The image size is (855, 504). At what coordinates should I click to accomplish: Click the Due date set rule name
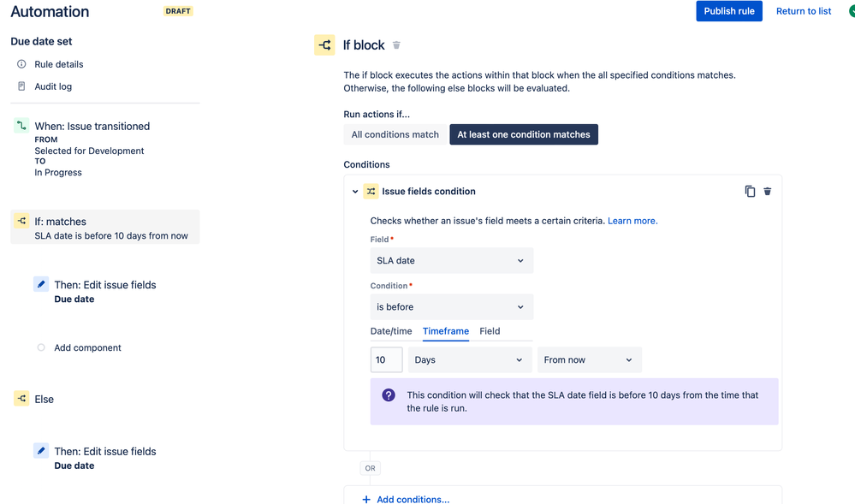pyautogui.click(x=41, y=41)
